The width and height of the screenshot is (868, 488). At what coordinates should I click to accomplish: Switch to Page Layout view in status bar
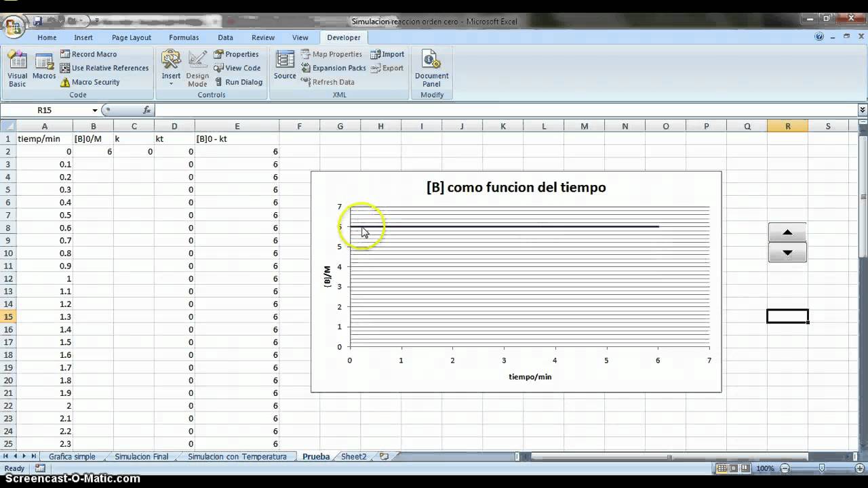[733, 468]
